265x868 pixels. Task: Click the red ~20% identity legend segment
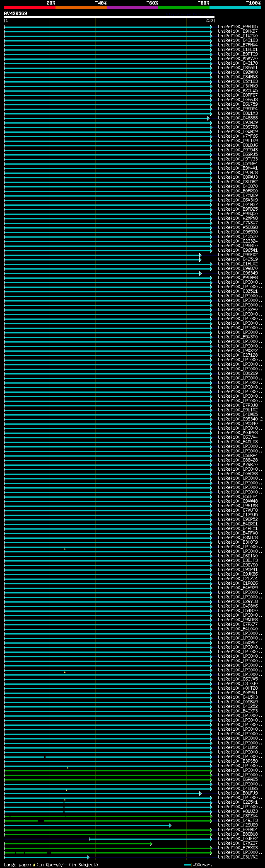coord(30,7)
